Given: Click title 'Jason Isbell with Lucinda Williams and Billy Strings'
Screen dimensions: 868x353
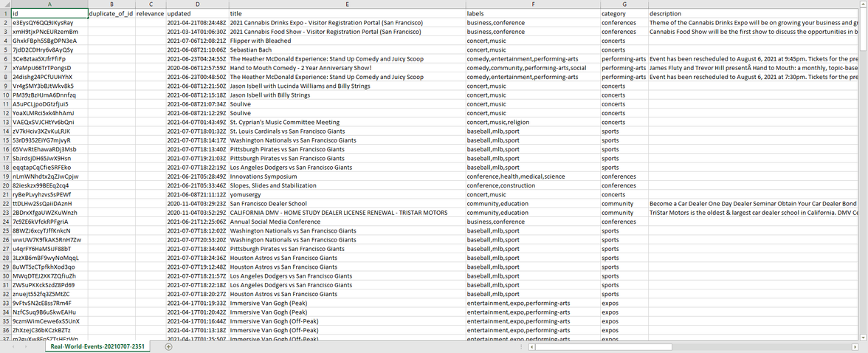Looking at the screenshot, I should click(347, 86).
